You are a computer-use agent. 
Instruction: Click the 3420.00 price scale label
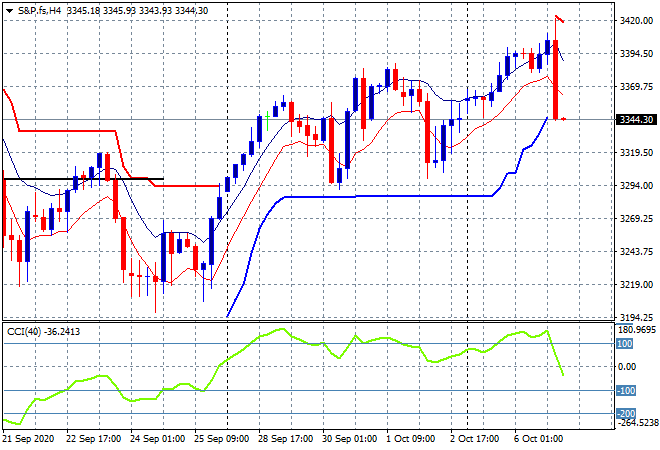pyautogui.click(x=636, y=21)
